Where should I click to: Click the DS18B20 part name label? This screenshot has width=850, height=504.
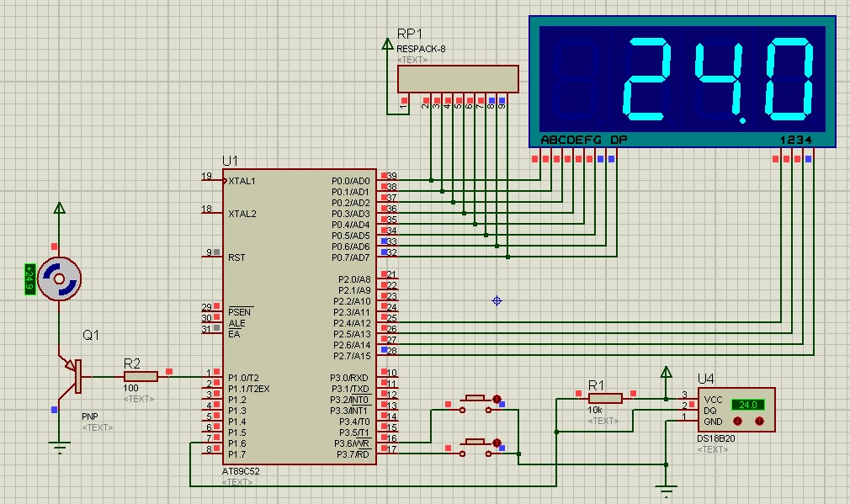pyautogui.click(x=716, y=438)
